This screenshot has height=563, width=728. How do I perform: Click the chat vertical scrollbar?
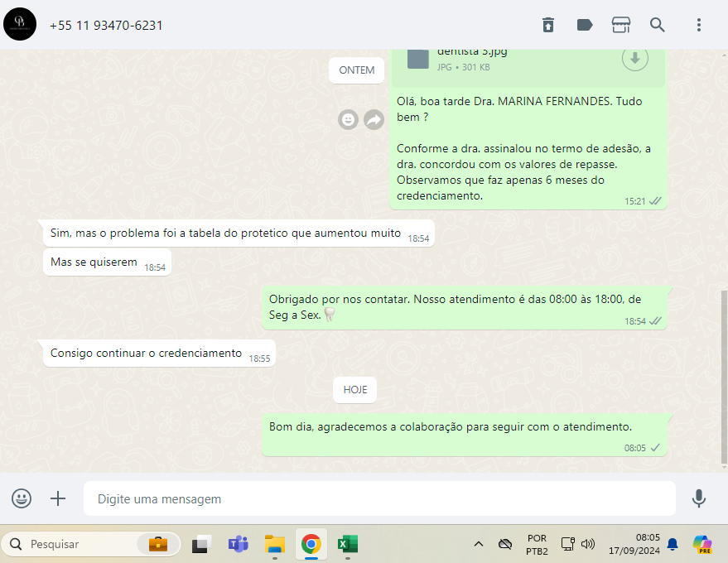pyautogui.click(x=724, y=377)
